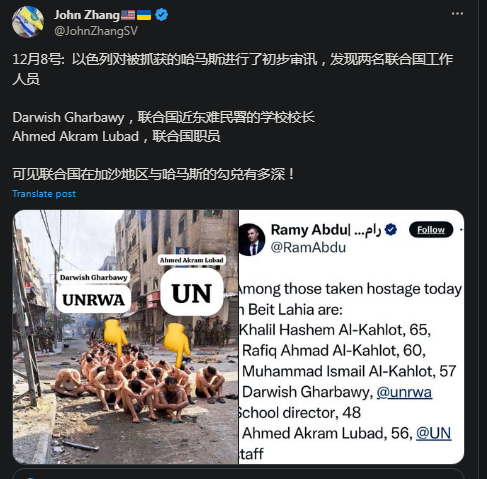
Task: Click the pointing finger emoji under the UNRWA label
Action: 116,337
